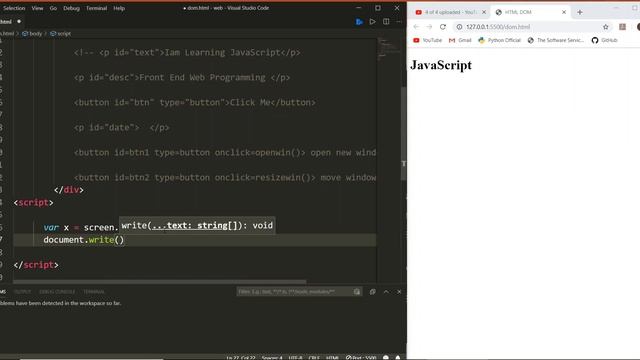640x360 pixels.
Task: Reload the page in Chrome
Action: [443, 27]
